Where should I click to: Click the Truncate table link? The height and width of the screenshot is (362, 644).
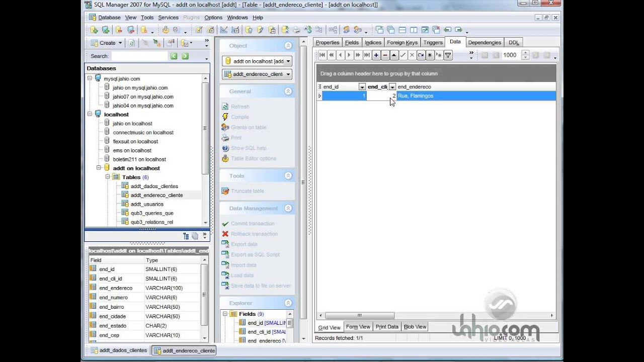click(x=248, y=191)
